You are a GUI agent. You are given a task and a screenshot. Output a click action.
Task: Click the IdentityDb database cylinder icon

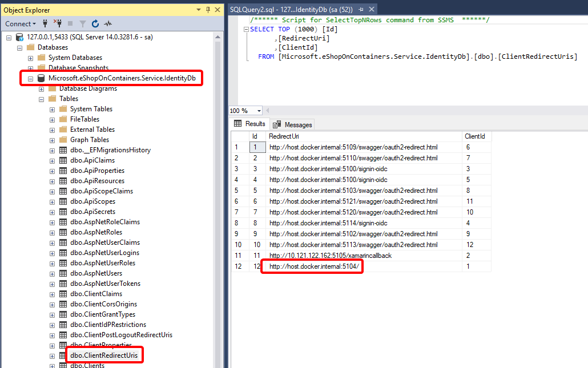tap(41, 78)
